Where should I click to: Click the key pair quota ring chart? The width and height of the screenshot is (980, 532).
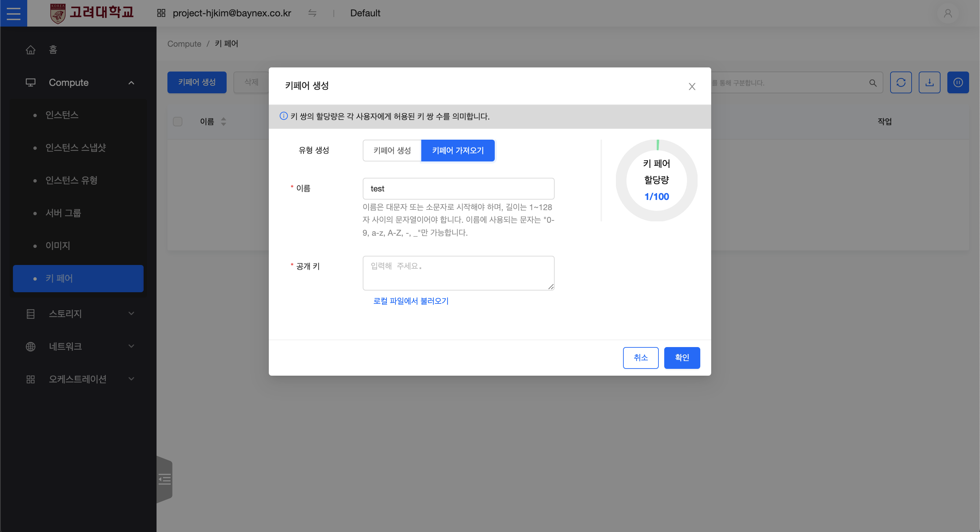pyautogui.click(x=656, y=180)
